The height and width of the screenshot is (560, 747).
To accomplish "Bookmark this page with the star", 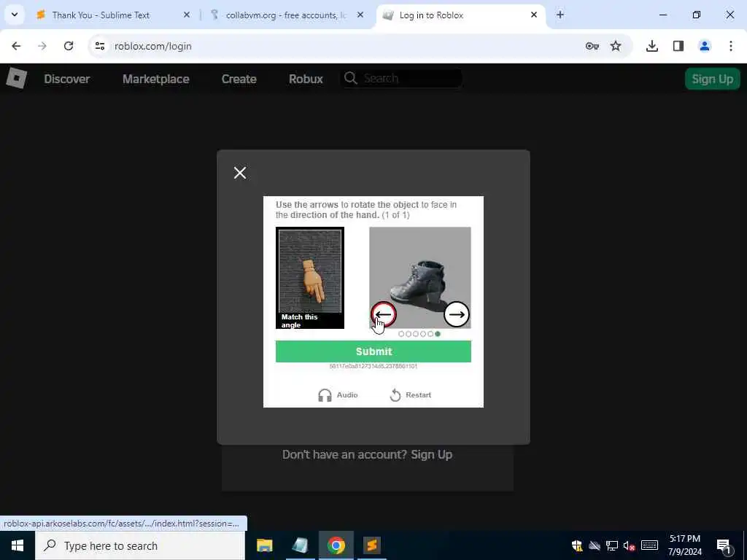I will 616,46.
